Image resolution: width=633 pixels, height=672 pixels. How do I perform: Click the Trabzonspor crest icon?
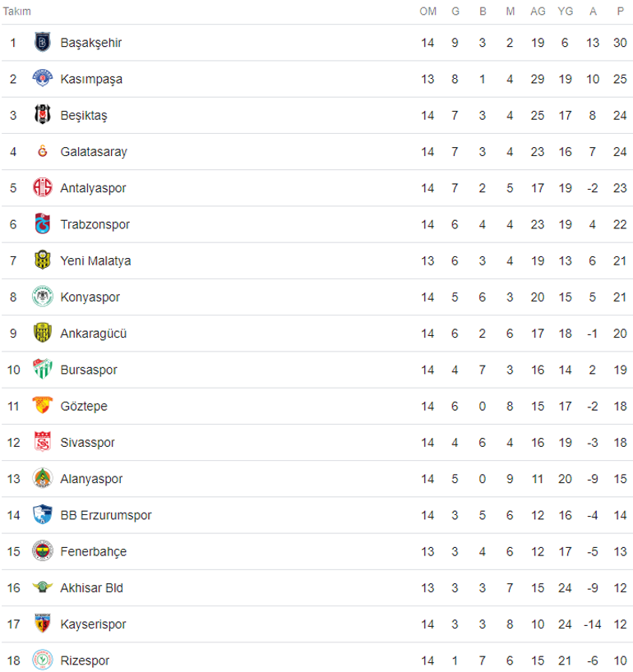[41, 224]
